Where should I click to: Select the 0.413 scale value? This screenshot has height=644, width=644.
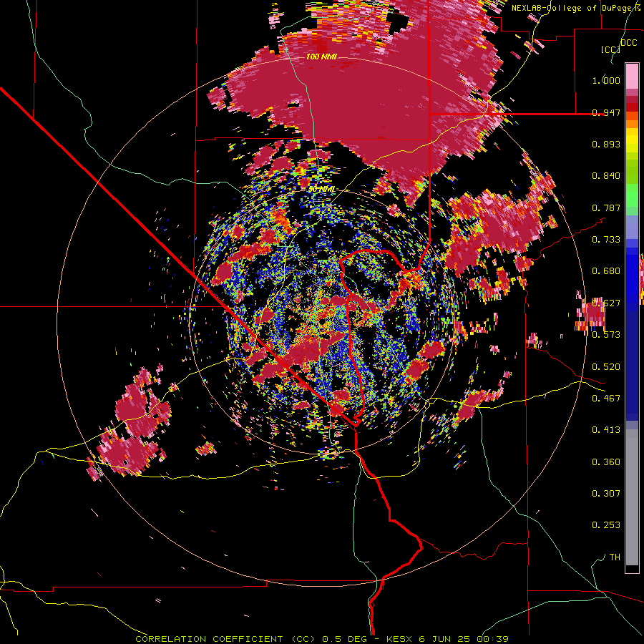[x=606, y=430]
